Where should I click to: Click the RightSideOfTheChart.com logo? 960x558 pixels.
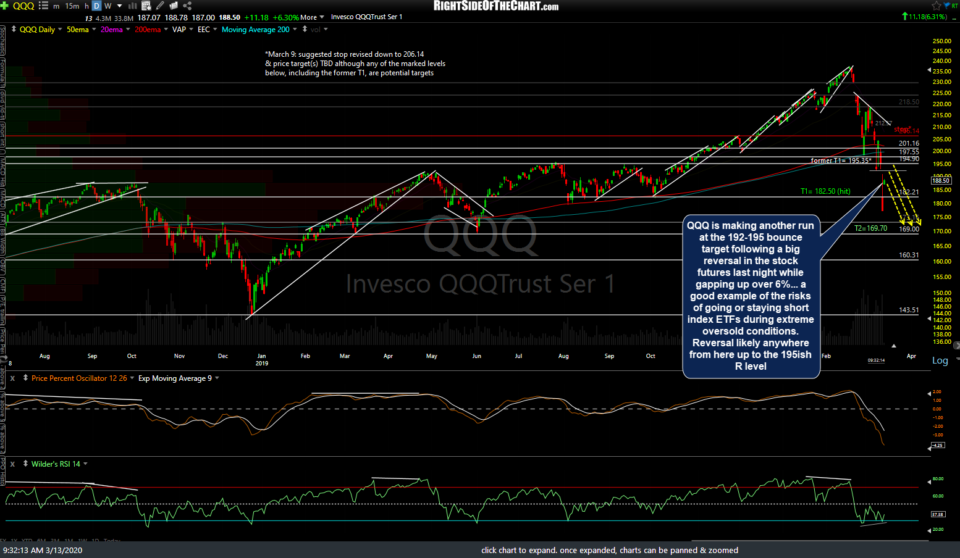pyautogui.click(x=496, y=6)
